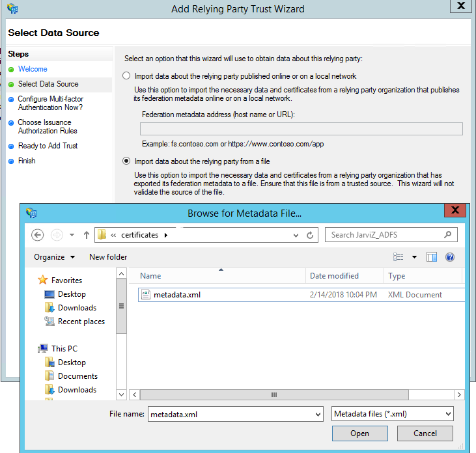The image size is (476, 453).
Task: Click the navigation pane scroll down arrow
Action: point(121,394)
